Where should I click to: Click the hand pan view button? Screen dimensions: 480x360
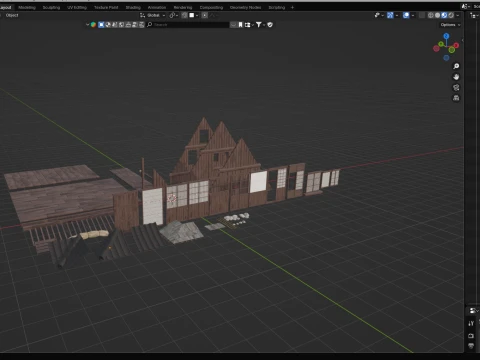(x=456, y=77)
